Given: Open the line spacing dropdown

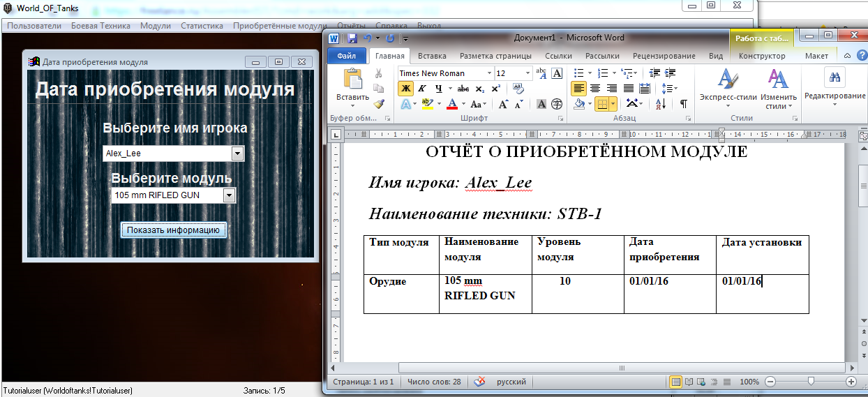Looking at the screenshot, I should pyautogui.click(x=669, y=89).
